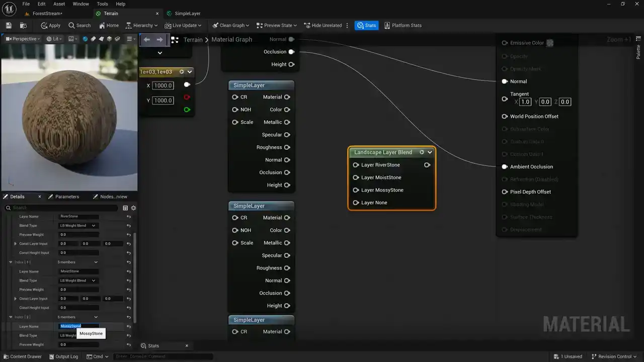This screenshot has width=644, height=362.
Task: Click the MoistStone Layer Name field
Action: pyautogui.click(x=78, y=271)
